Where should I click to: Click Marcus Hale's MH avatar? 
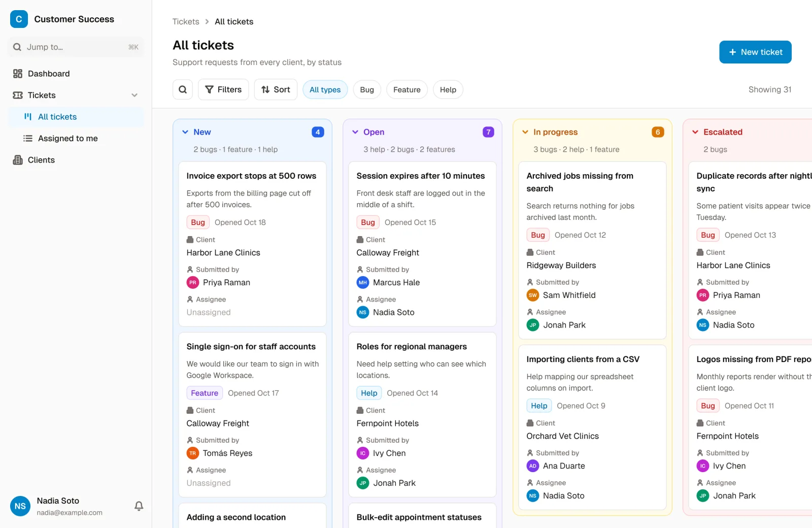point(363,282)
